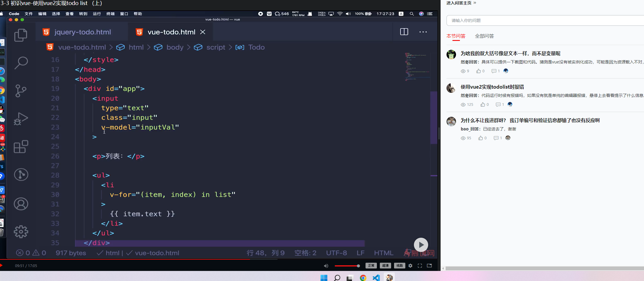Open VS Code from the Windows taskbar

point(376,278)
